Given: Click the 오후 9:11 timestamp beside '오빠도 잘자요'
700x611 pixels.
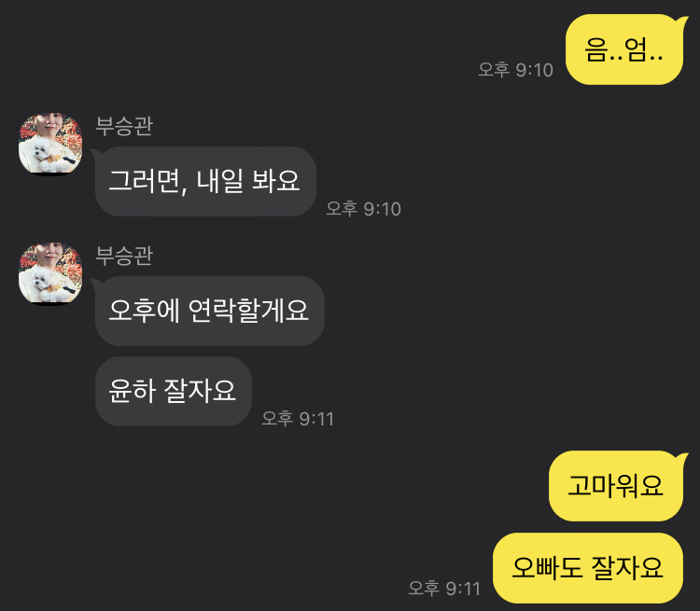Looking at the screenshot, I should pyautogui.click(x=444, y=589).
